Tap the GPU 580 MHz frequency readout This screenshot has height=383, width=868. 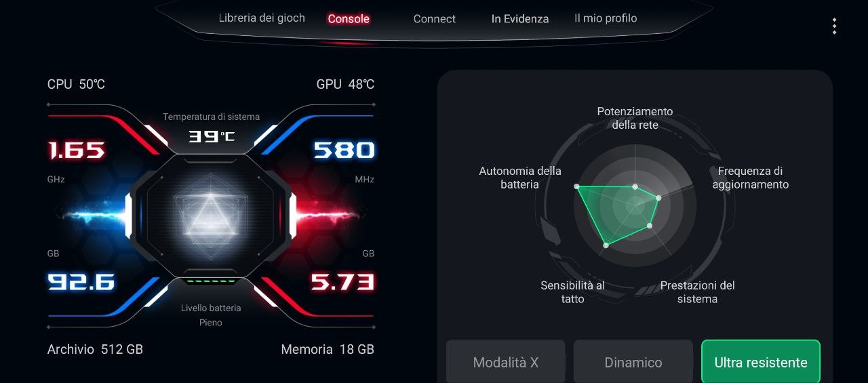344,150
